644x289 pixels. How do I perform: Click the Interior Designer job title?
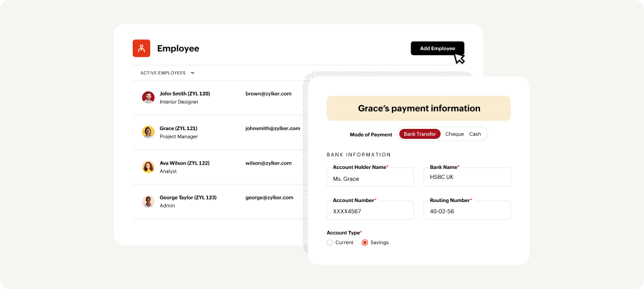pos(179,102)
